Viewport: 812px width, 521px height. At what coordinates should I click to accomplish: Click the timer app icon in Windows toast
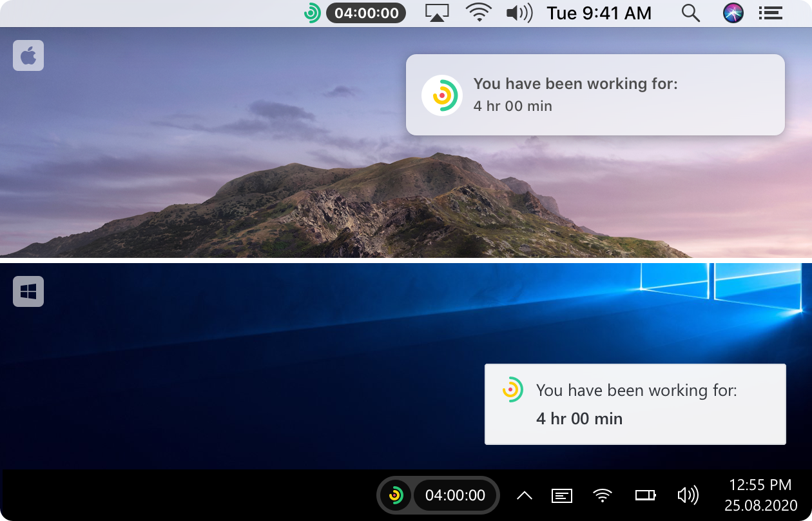click(x=512, y=389)
